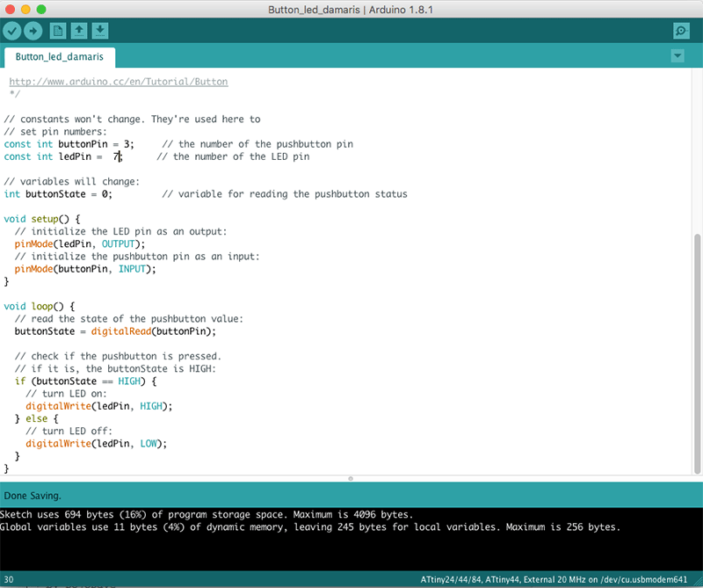Place cursor on 'const int ledPin' line

(63, 156)
